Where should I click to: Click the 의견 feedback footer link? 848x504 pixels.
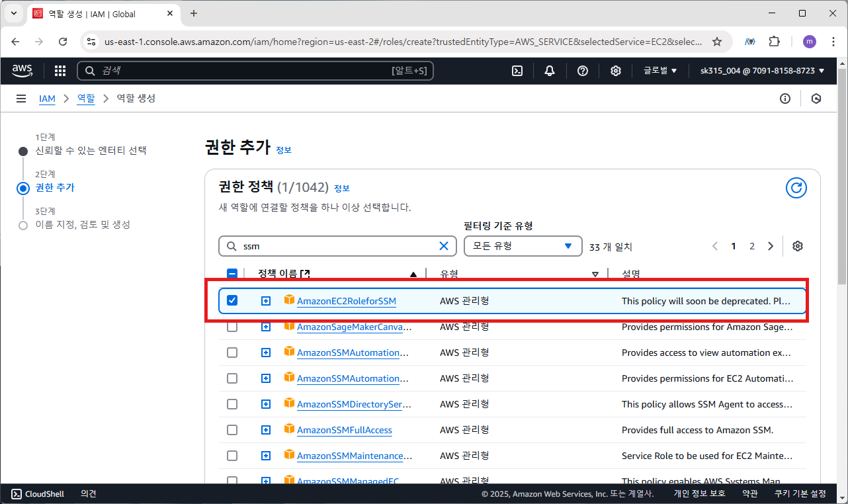pyautogui.click(x=89, y=493)
